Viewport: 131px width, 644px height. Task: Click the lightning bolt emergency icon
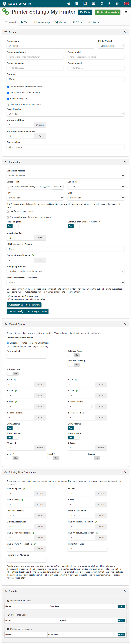click(109, 4)
